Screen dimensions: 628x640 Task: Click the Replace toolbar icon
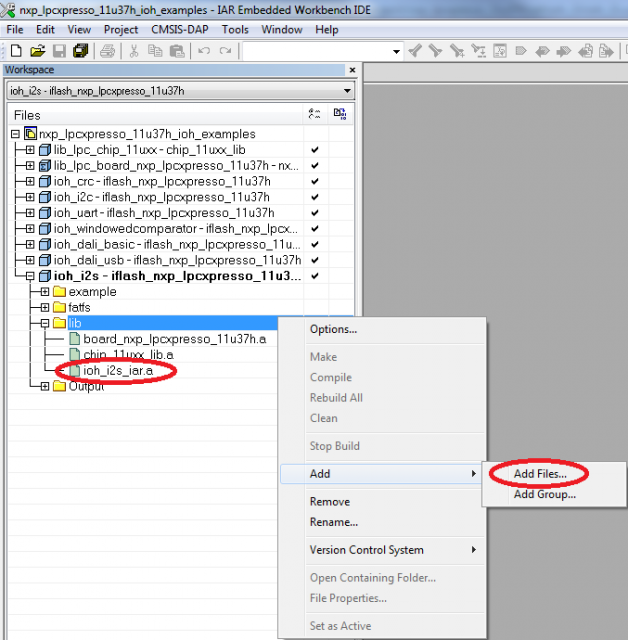(479, 51)
